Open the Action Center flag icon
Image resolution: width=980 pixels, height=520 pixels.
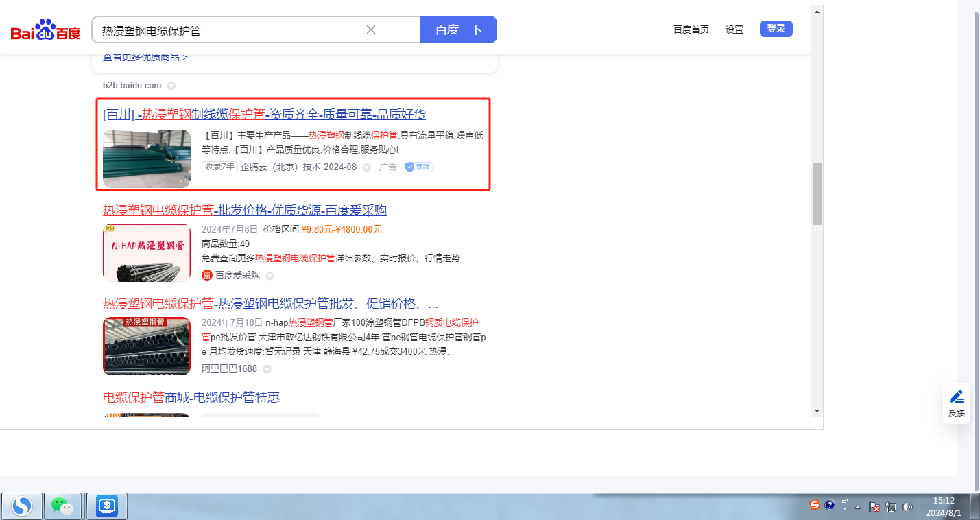874,507
